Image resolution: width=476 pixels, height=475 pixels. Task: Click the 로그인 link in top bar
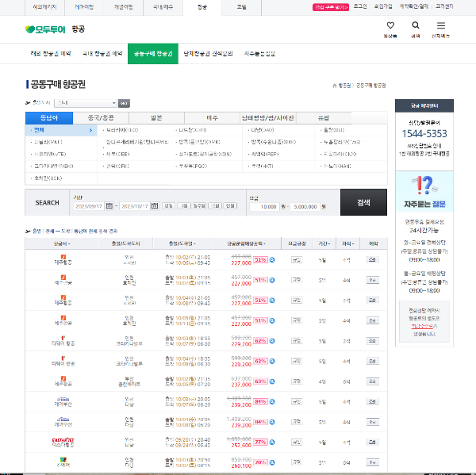pos(360,6)
